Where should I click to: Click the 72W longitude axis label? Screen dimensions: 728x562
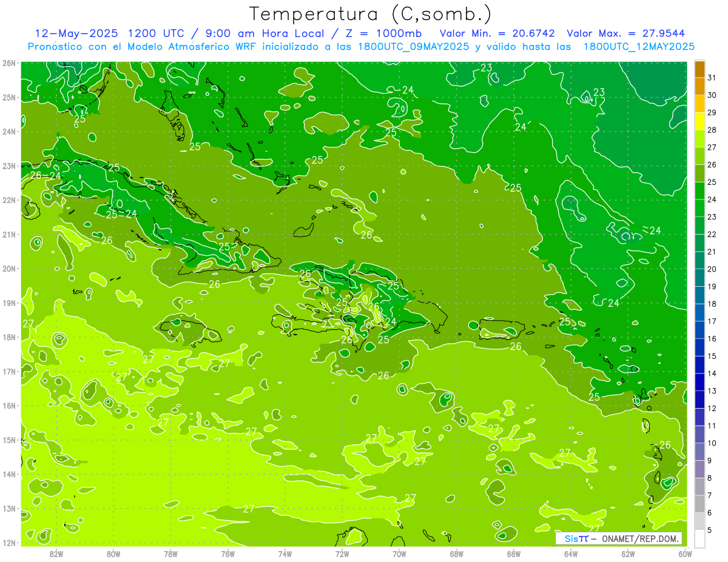tap(342, 554)
